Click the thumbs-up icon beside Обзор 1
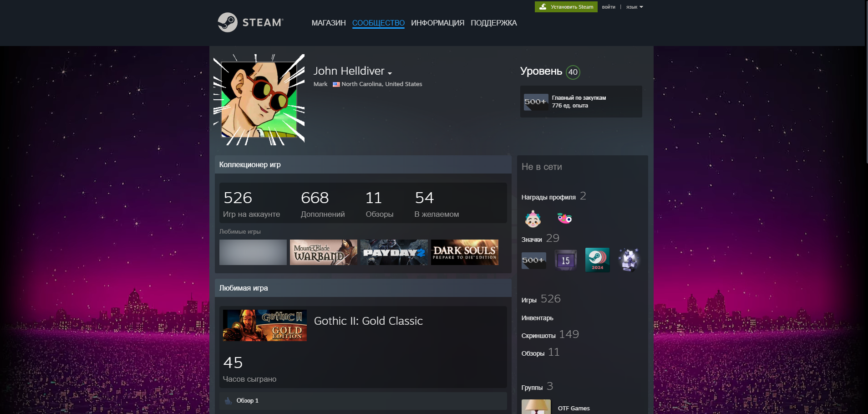 pyautogui.click(x=228, y=401)
